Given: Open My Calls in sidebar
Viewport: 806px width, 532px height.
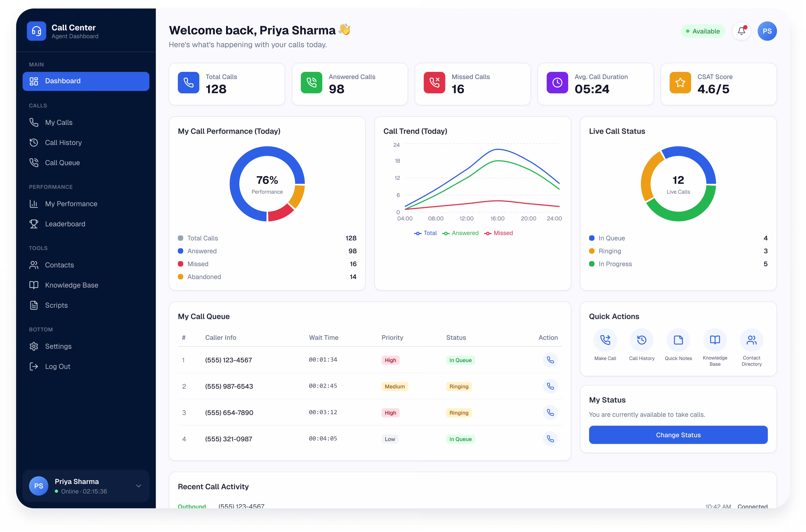Looking at the screenshot, I should [x=86, y=122].
